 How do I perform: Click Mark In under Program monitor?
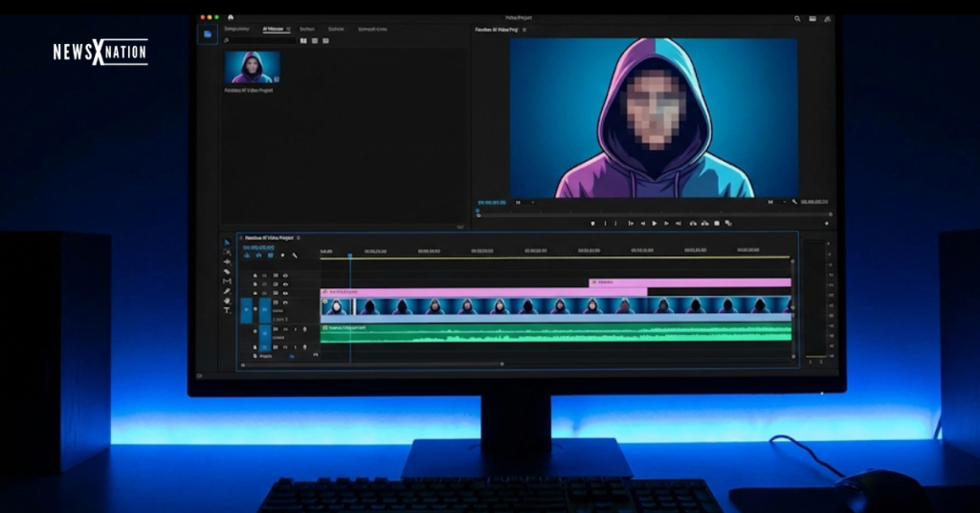[605, 223]
